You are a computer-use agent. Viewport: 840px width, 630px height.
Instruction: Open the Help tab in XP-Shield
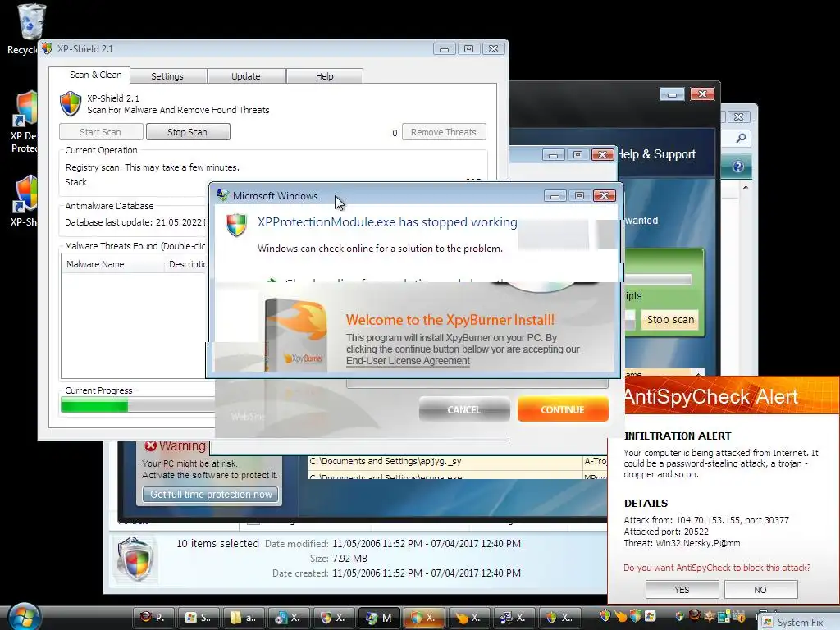click(324, 76)
